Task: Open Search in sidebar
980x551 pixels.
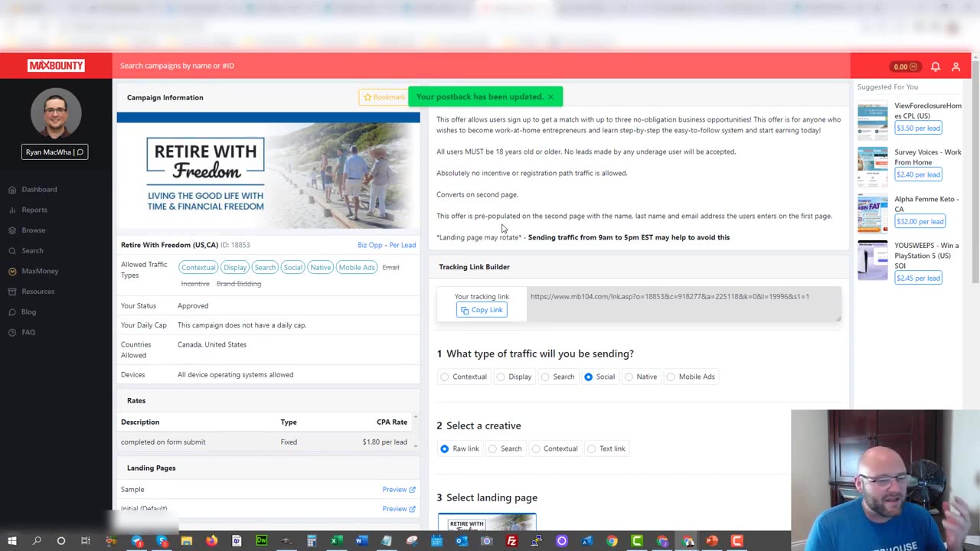Action: pyautogui.click(x=32, y=251)
